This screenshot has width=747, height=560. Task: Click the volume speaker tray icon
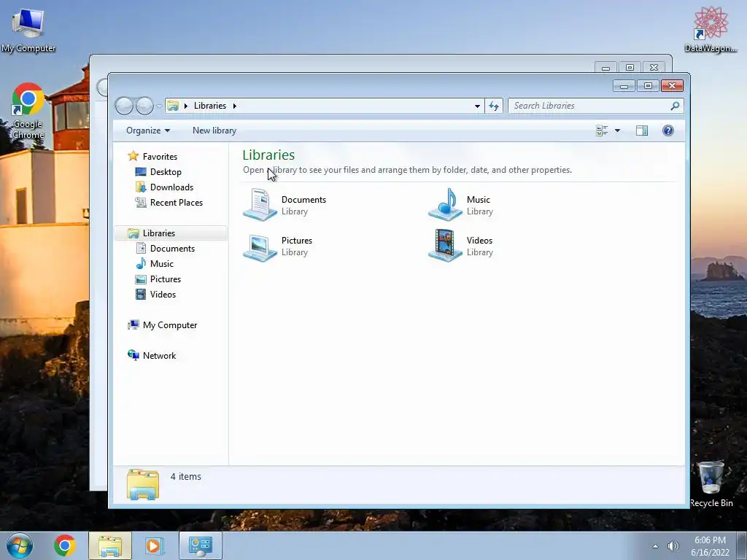click(x=673, y=546)
